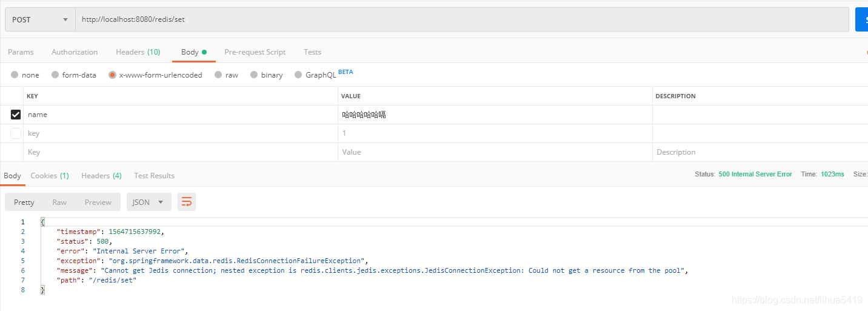Toggle the response line wrap icon
Screen dimensions: 868x311
(x=187, y=202)
